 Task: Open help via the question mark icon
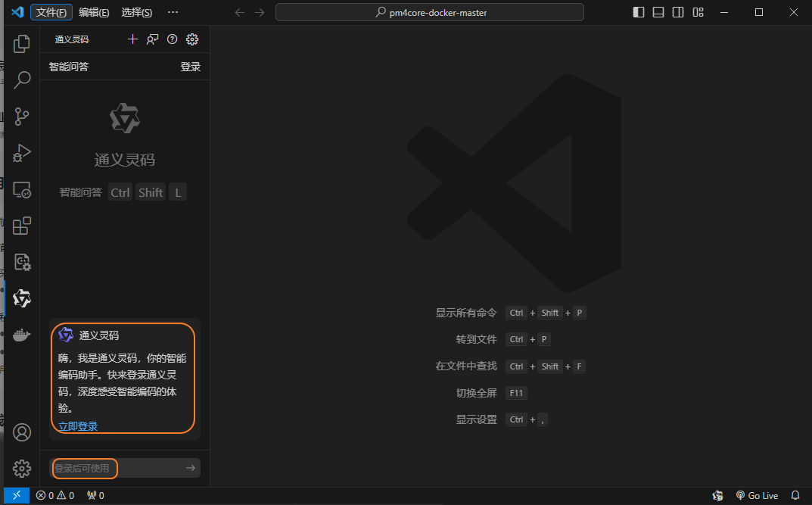[x=173, y=39]
